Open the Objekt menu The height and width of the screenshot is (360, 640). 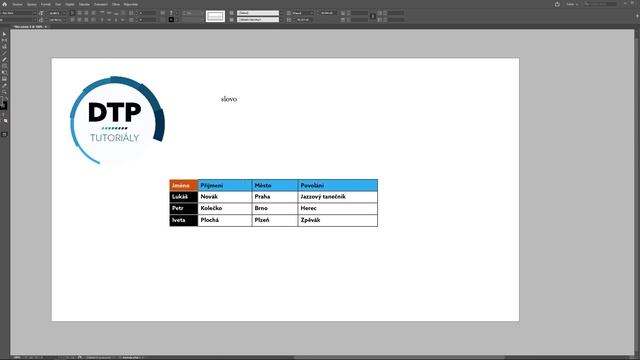(70, 4)
